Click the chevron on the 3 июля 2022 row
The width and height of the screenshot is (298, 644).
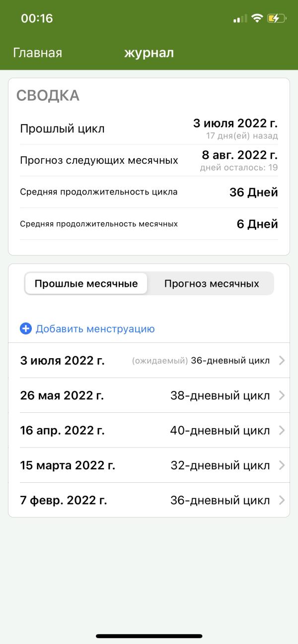pos(282,360)
